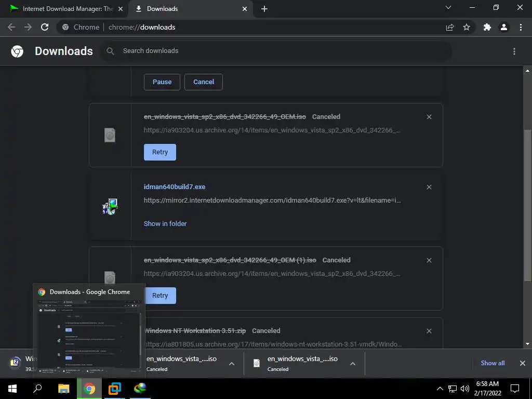Click the scrollbar up arrow
This screenshot has width=532, height=399.
pyautogui.click(x=527, y=71)
